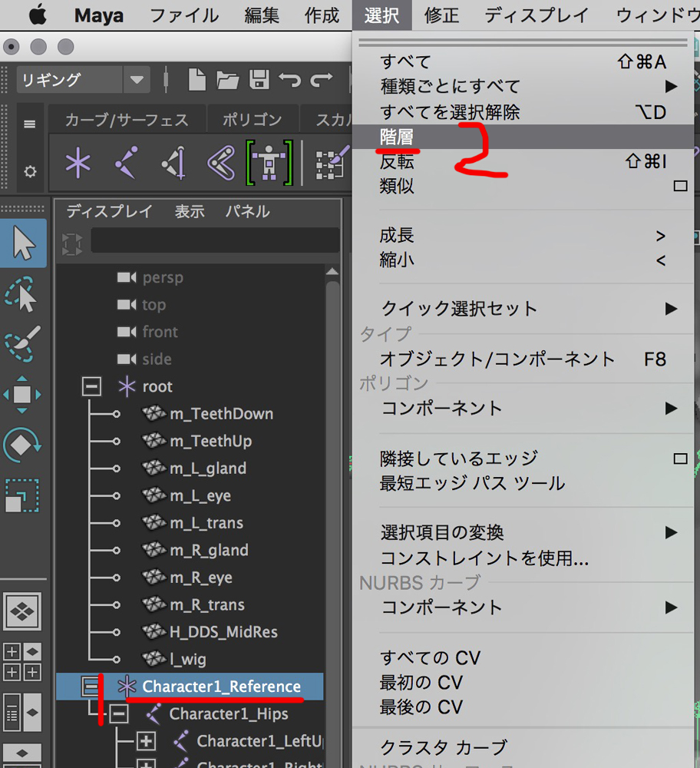700x768 pixels.
Task: Switch to the ポリゴン shelf tab
Action: point(252,120)
